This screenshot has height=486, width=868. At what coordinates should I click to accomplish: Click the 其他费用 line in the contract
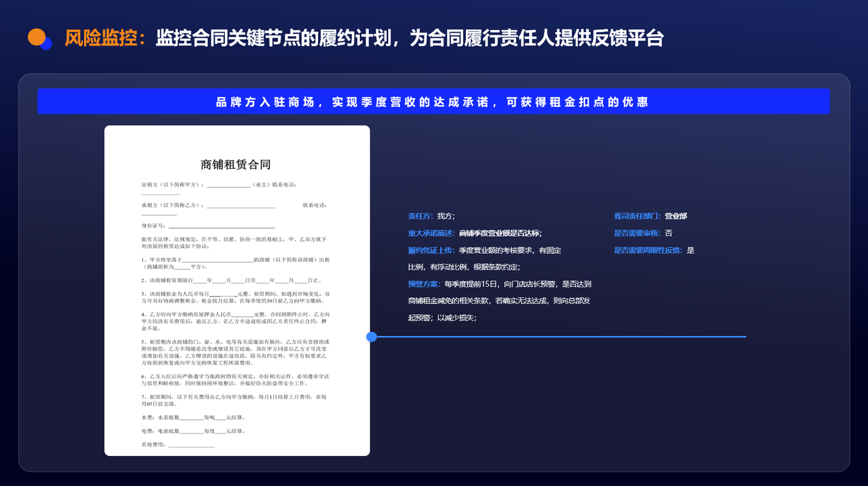click(x=178, y=445)
